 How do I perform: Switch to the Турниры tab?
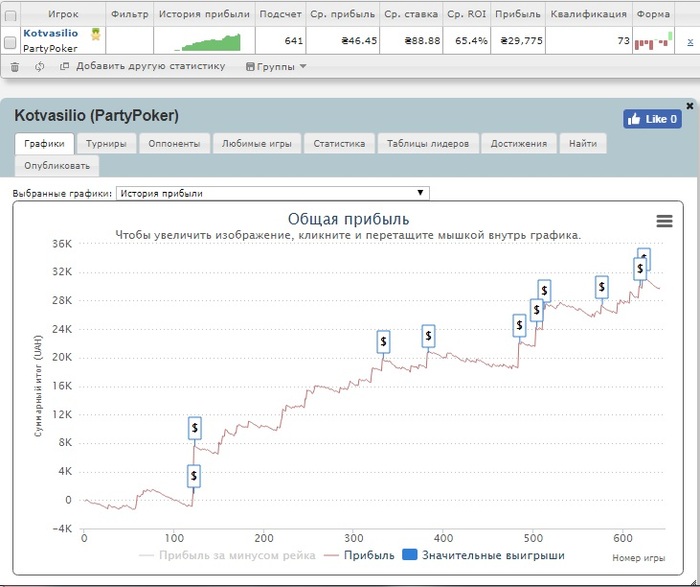click(106, 144)
